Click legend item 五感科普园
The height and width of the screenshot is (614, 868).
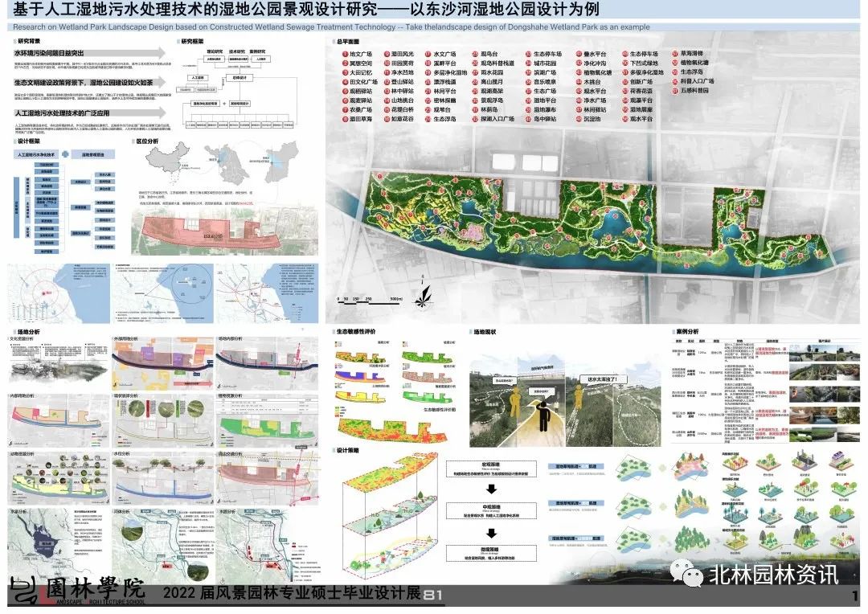coord(691,90)
